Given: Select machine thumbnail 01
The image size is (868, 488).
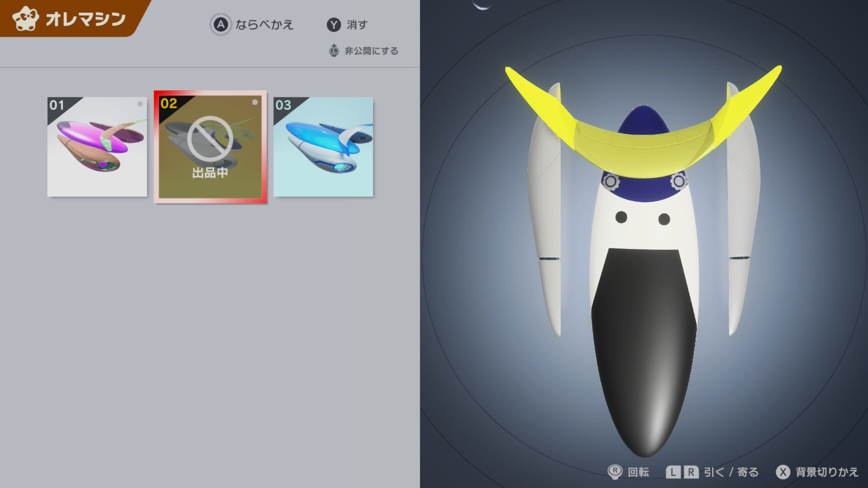Looking at the screenshot, I should 97,147.
